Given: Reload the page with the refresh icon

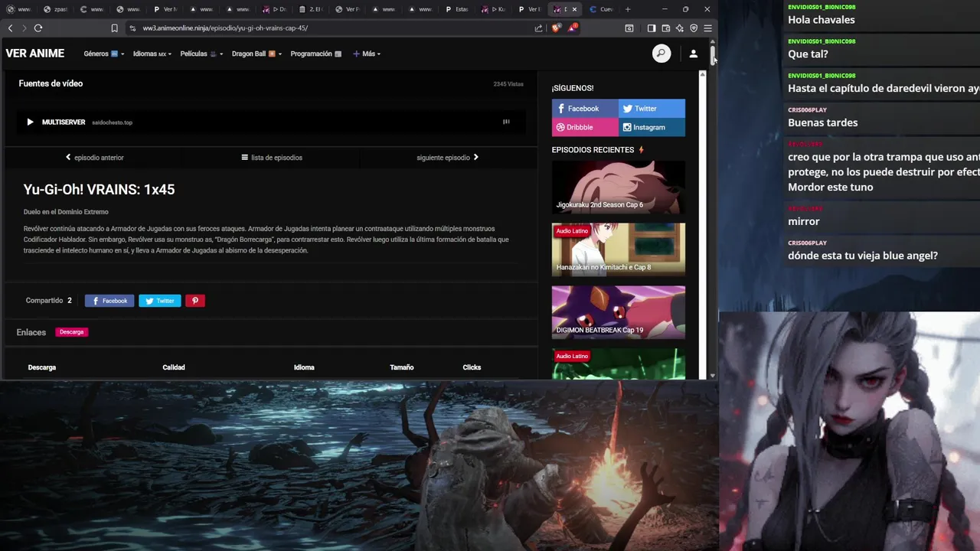Looking at the screenshot, I should click(x=38, y=28).
